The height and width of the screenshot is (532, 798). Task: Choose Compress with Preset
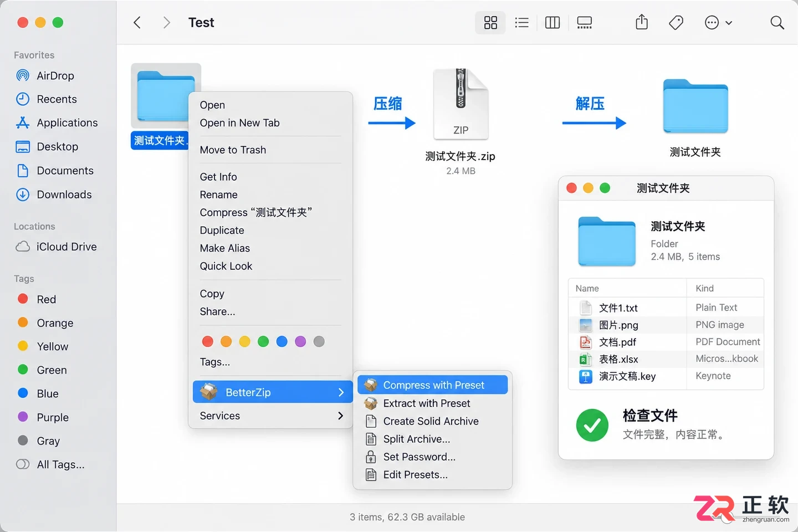point(433,385)
